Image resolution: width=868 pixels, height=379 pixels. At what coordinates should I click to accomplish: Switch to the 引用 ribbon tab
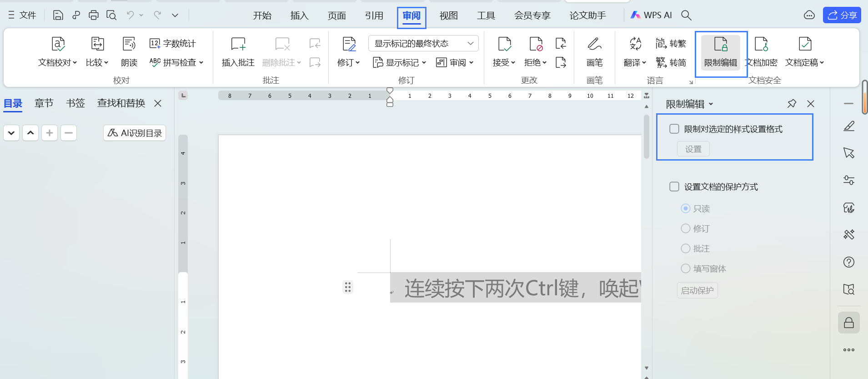pyautogui.click(x=374, y=15)
